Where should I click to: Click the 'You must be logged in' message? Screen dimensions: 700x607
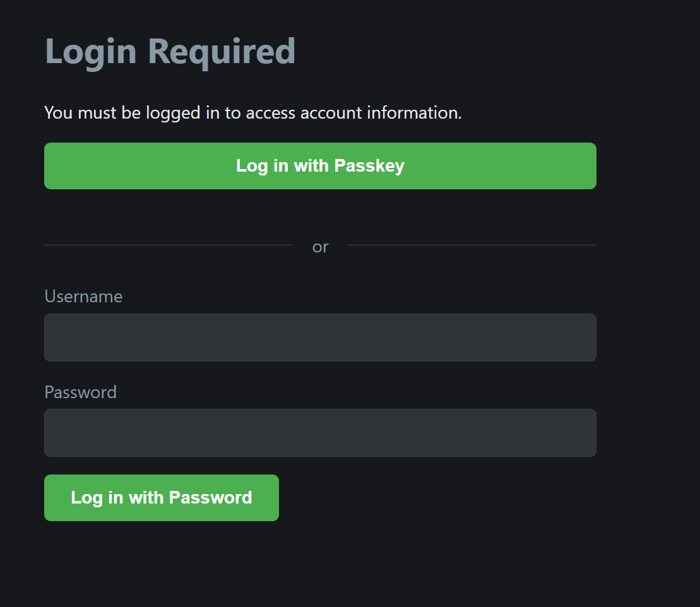(x=252, y=113)
